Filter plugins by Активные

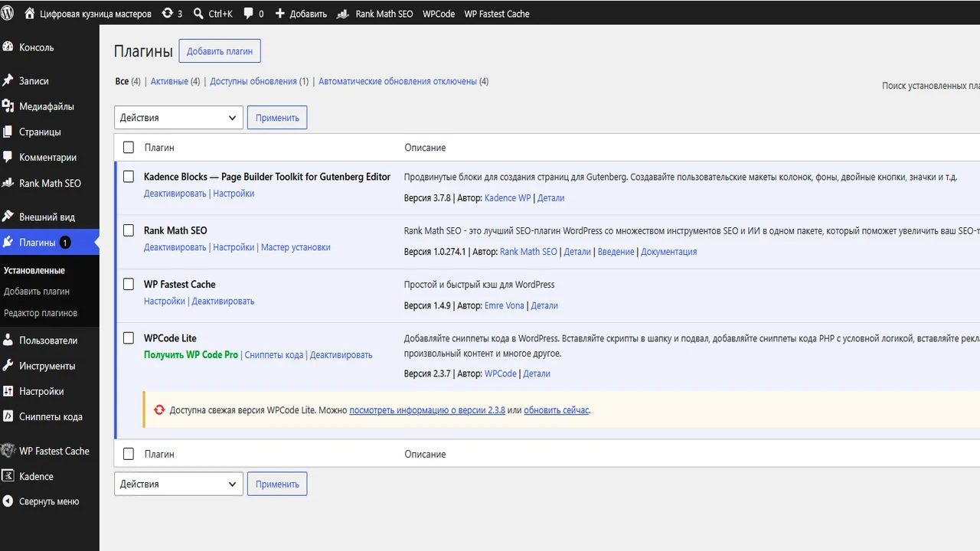coord(169,81)
